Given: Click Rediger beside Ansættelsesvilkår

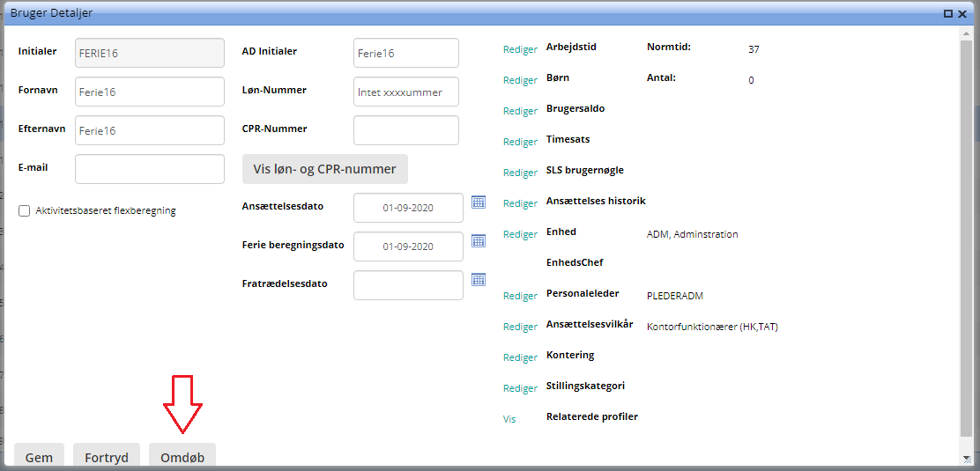Looking at the screenshot, I should point(520,327).
